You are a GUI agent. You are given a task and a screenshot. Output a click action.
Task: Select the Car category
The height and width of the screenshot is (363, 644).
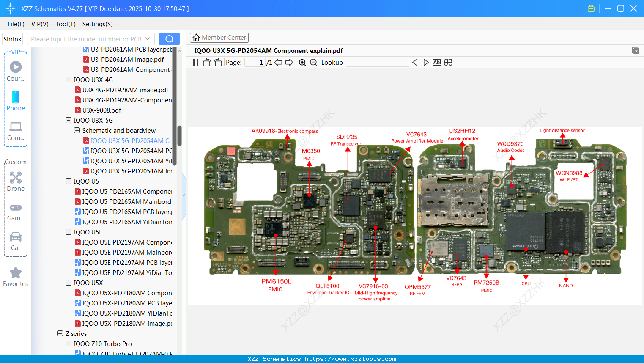tap(16, 241)
